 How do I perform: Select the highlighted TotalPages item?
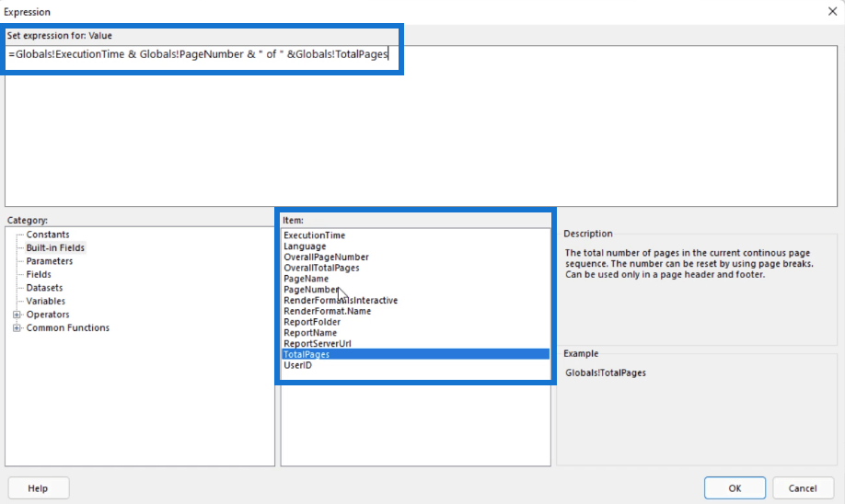click(x=415, y=354)
